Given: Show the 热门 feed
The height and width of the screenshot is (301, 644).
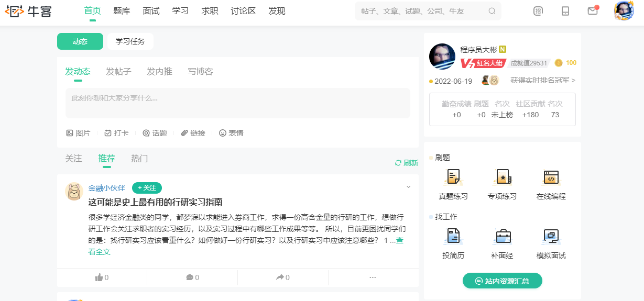Looking at the screenshot, I should [x=139, y=158].
